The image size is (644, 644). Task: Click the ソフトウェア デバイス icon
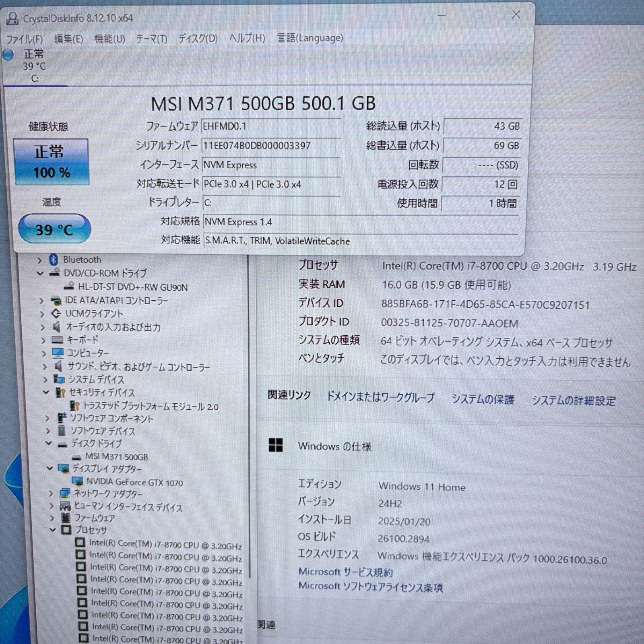pyautogui.click(x=62, y=430)
